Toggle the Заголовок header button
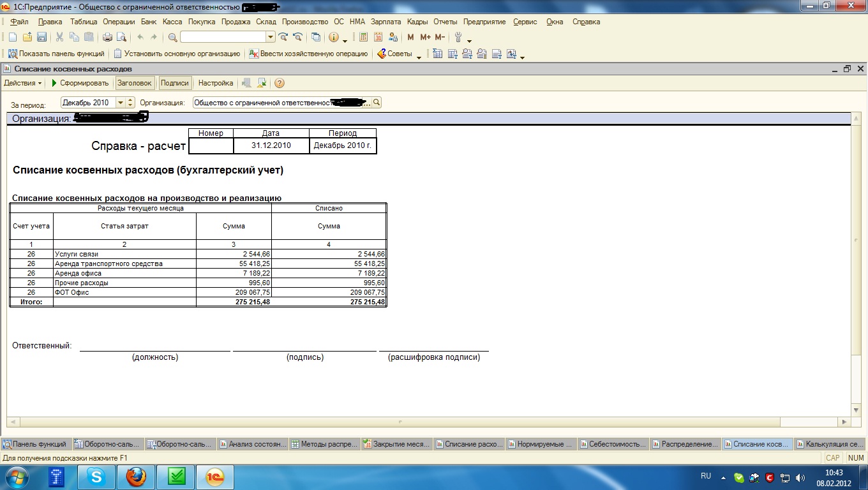The height and width of the screenshot is (490, 868). 135,83
